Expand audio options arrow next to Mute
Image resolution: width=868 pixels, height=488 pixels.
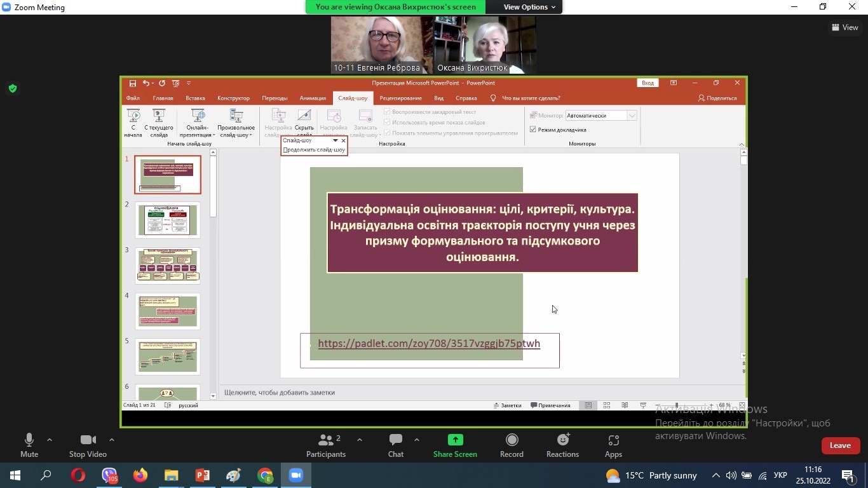click(50, 440)
